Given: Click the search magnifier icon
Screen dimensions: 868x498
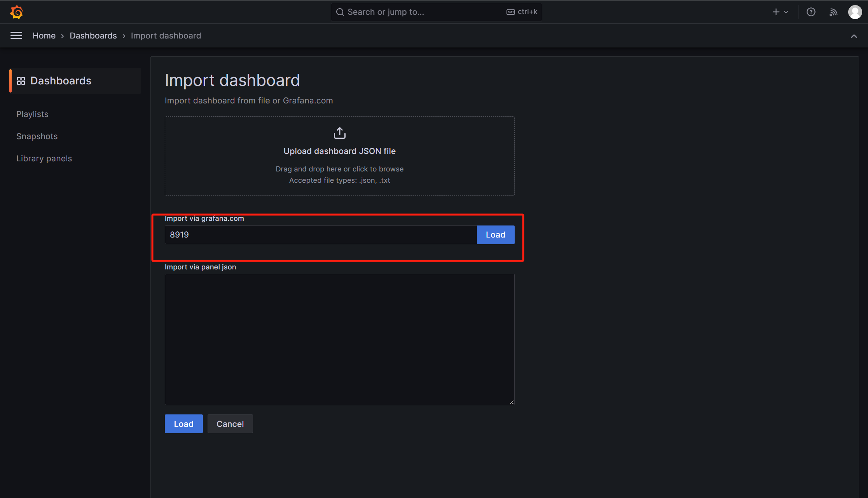Looking at the screenshot, I should click(340, 12).
